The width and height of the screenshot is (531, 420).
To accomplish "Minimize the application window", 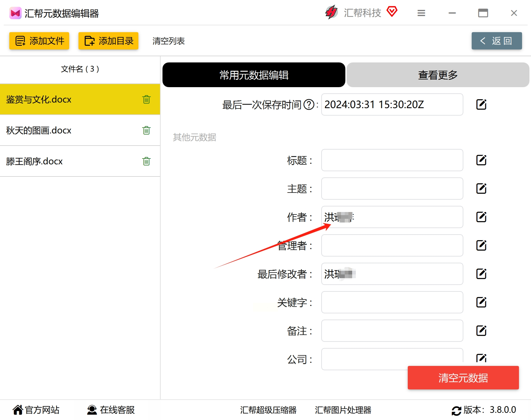I will 452,13.
